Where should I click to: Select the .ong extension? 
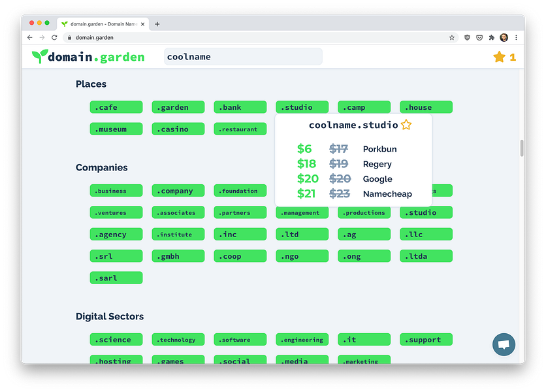pyautogui.click(x=364, y=256)
